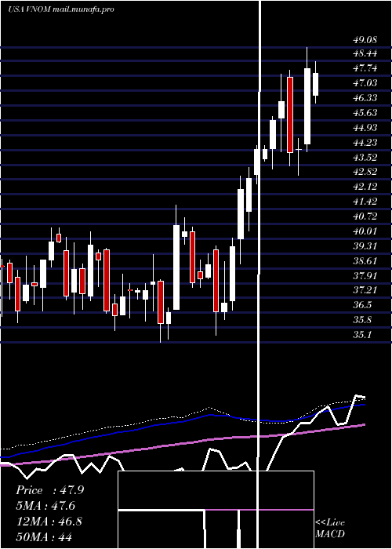392x549 pixels.
Task: Click the 40.72 price axis label
Action: pos(365,216)
